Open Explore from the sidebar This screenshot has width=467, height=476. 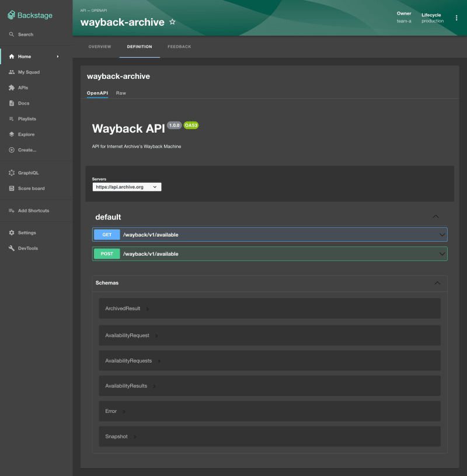point(26,134)
